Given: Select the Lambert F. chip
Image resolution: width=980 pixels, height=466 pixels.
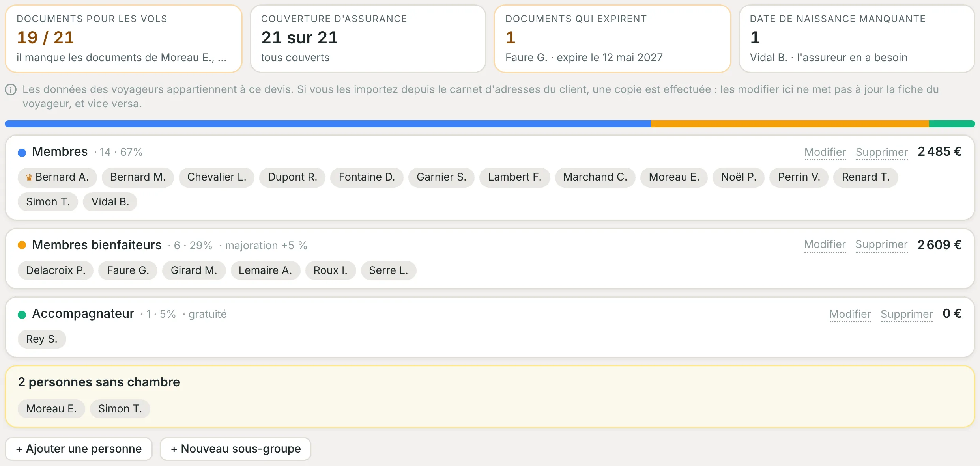Looking at the screenshot, I should pos(515,177).
